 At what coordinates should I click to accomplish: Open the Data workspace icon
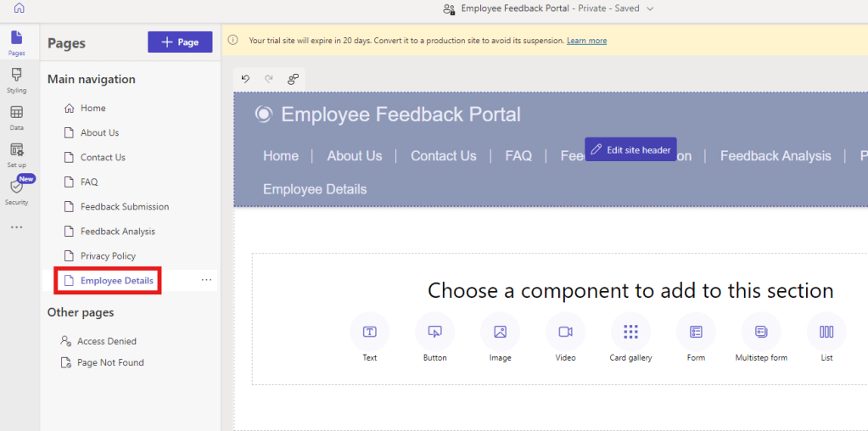(17, 117)
